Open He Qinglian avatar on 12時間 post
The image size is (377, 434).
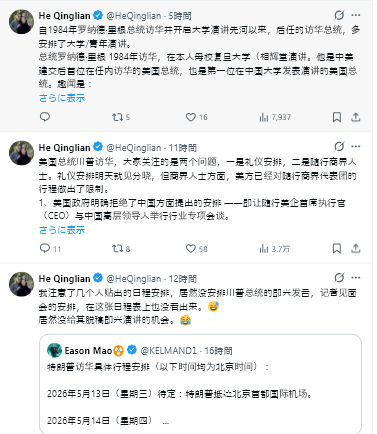(22, 284)
